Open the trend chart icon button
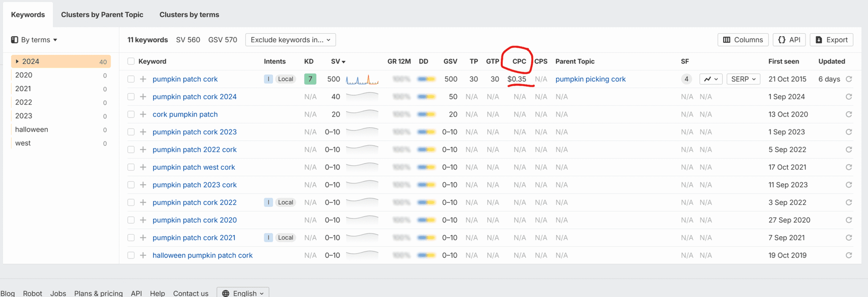This screenshot has width=868, height=297. pos(711,79)
